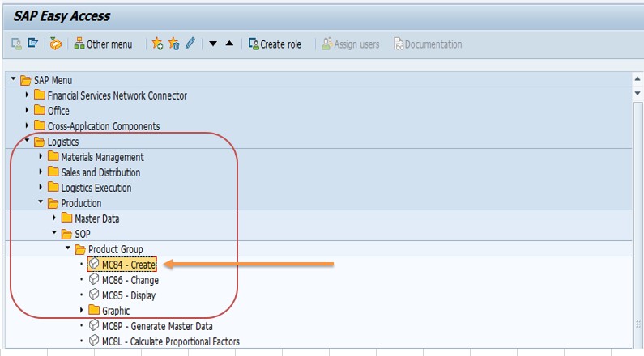Select MC86 - Change transaction
Screen dimensions: 644x356
pos(130,280)
